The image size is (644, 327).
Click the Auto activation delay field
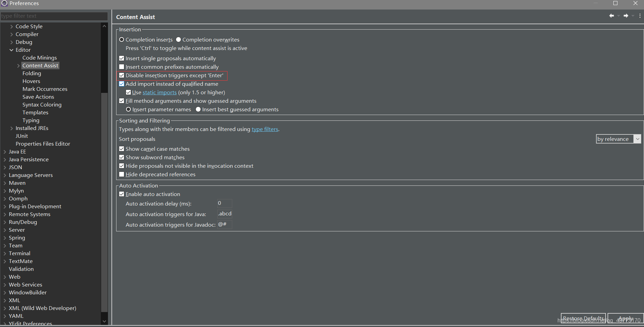tap(225, 203)
